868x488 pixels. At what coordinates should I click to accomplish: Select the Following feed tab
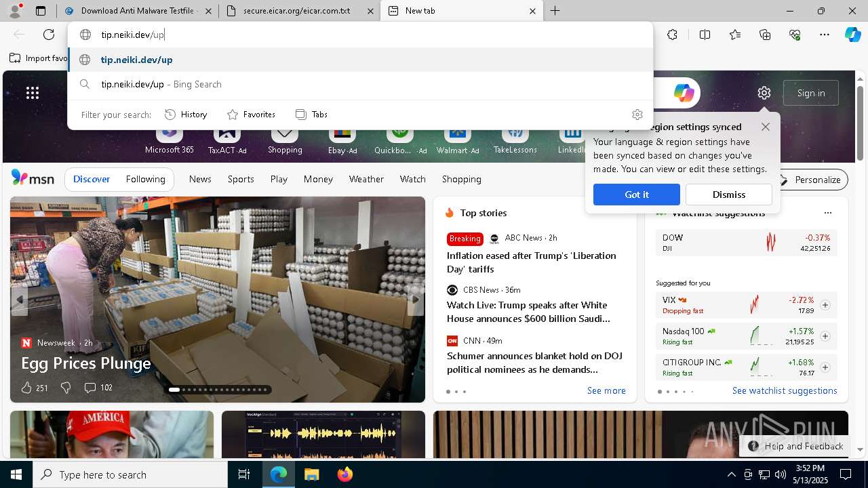(146, 179)
